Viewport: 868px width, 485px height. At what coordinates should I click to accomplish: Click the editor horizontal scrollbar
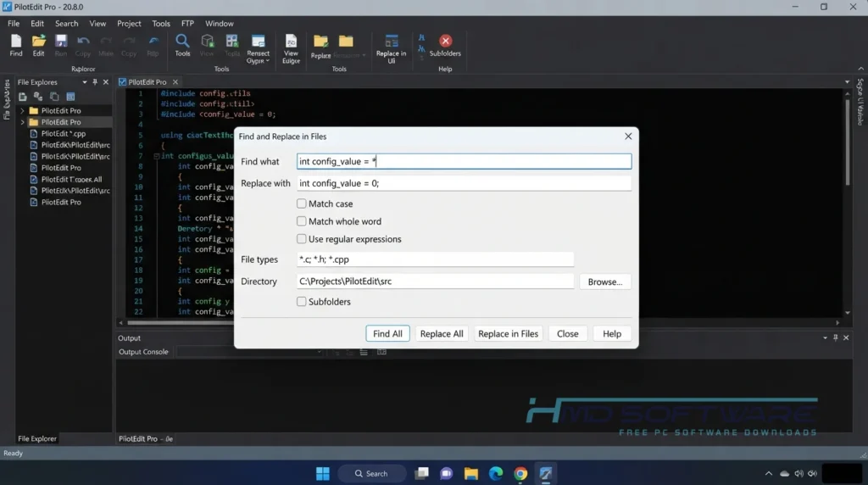click(479, 322)
